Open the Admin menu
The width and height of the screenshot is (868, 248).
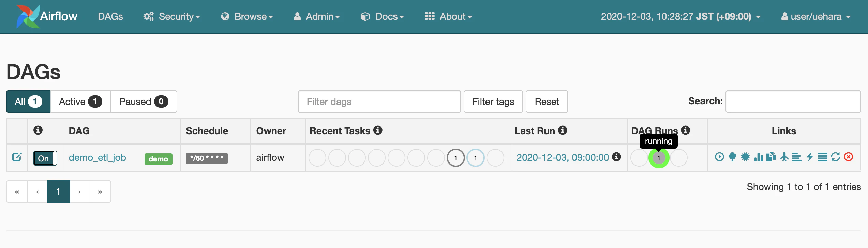click(x=317, y=16)
